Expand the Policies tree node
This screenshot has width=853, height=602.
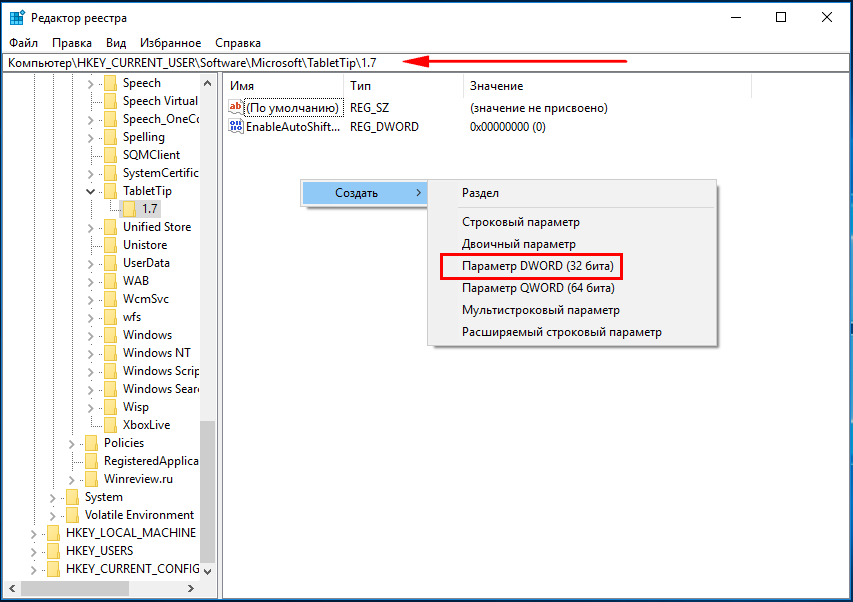(x=72, y=443)
